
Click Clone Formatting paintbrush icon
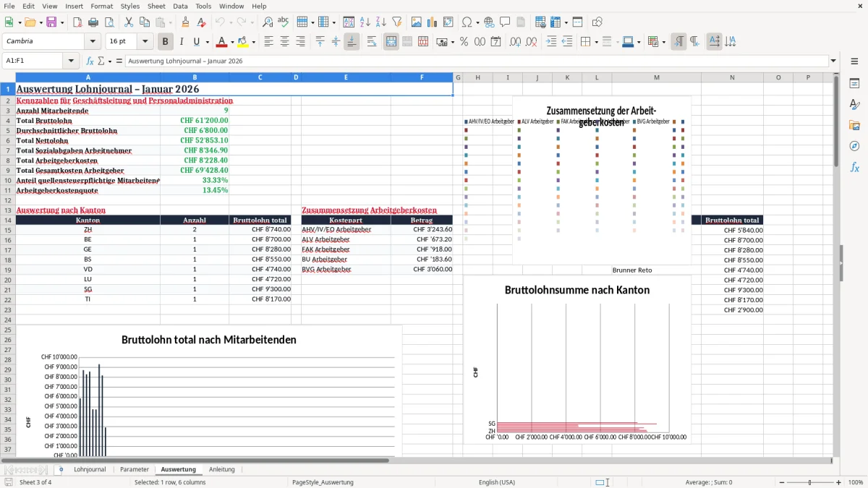tap(185, 22)
